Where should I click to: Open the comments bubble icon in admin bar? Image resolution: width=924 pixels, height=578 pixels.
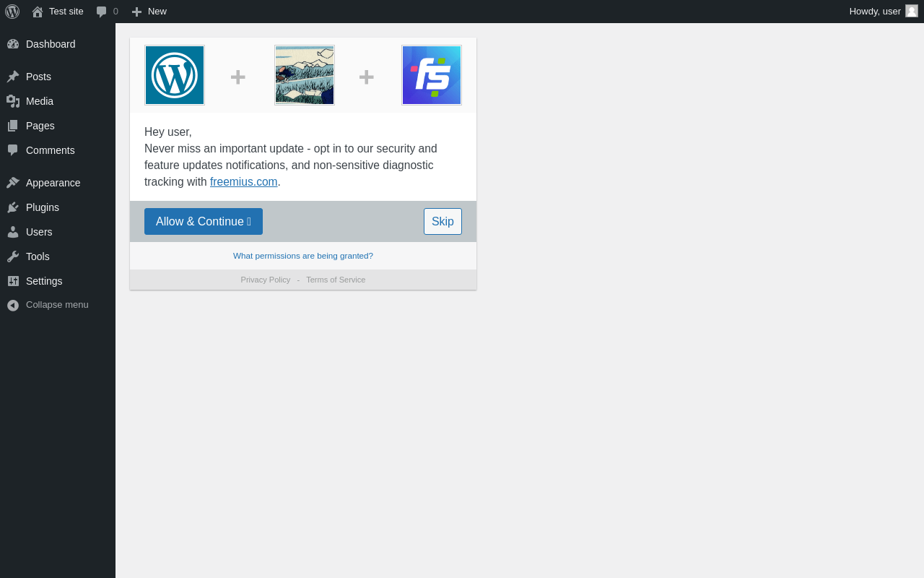102,12
